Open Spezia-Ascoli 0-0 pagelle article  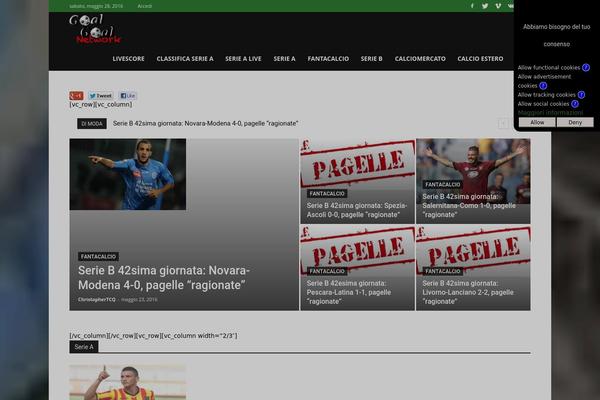(x=357, y=210)
